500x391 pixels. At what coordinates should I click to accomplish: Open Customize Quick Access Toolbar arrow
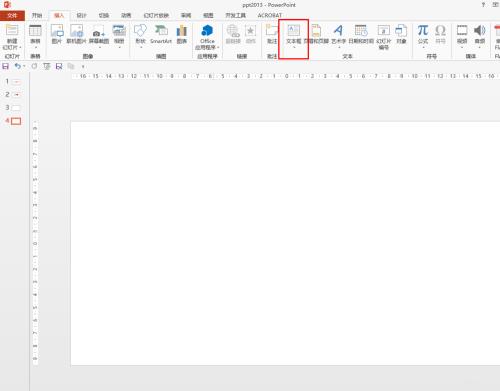tap(83, 67)
